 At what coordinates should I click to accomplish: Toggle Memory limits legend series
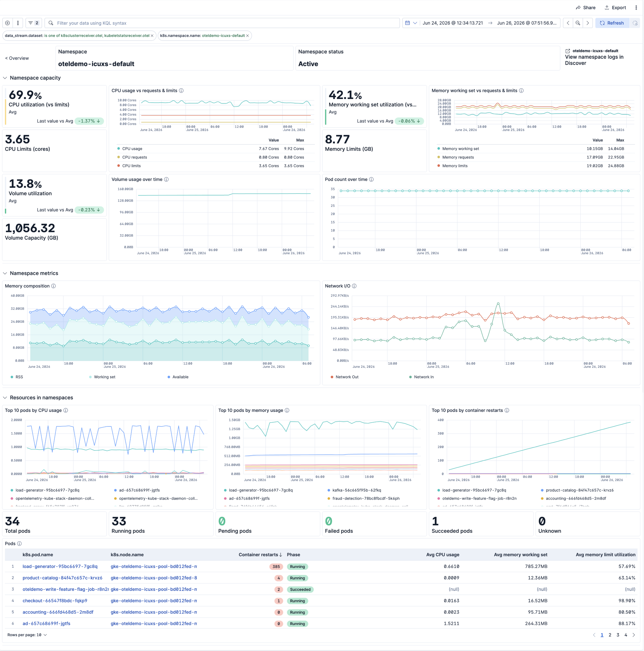(x=455, y=166)
